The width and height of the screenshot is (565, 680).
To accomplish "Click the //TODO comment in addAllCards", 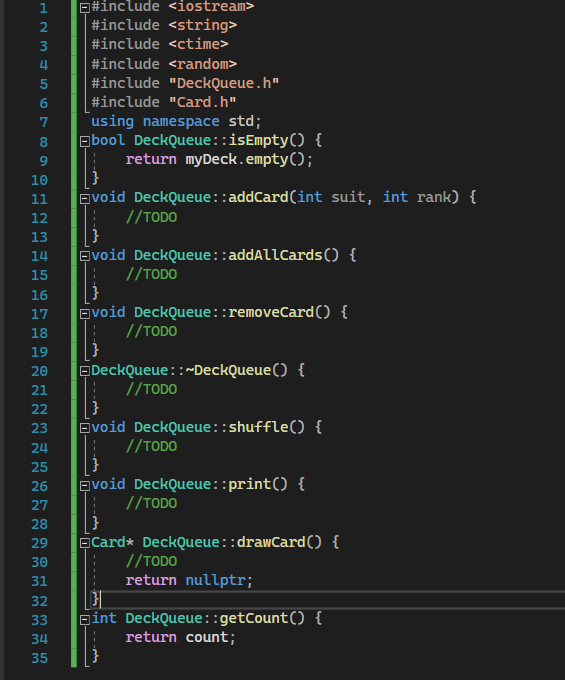I will (151, 275).
